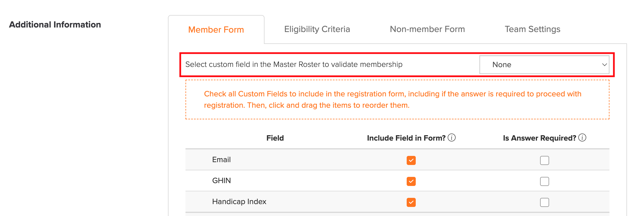Select the Email field row

click(x=397, y=160)
